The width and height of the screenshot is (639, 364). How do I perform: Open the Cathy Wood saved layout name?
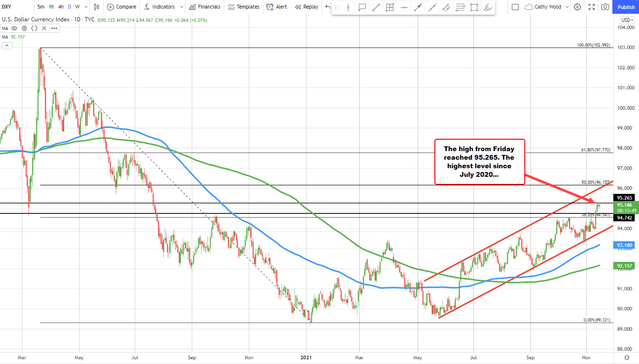coord(547,7)
